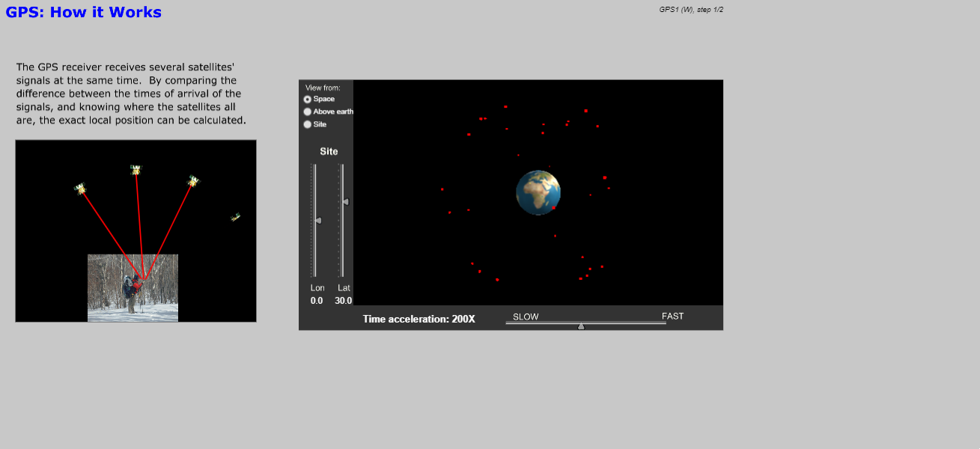Viewport: 980px width, 449px height.
Task: Click the "GPS1 (W), step 1/2" step indicator
Action: click(690, 10)
